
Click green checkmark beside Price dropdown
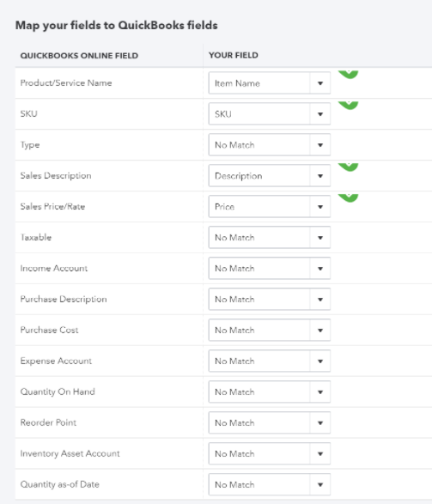coord(348,198)
